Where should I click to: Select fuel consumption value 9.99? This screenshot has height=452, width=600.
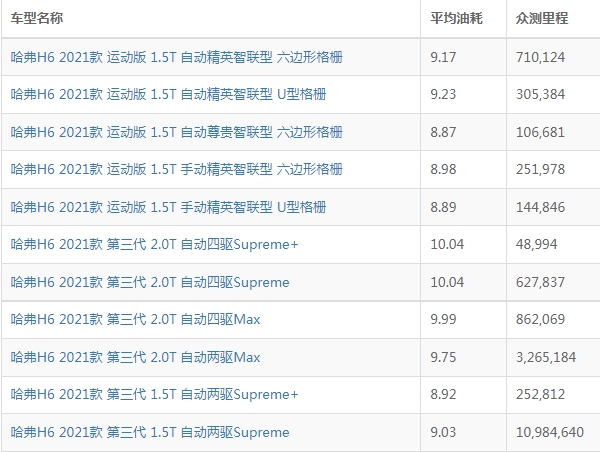tap(443, 319)
